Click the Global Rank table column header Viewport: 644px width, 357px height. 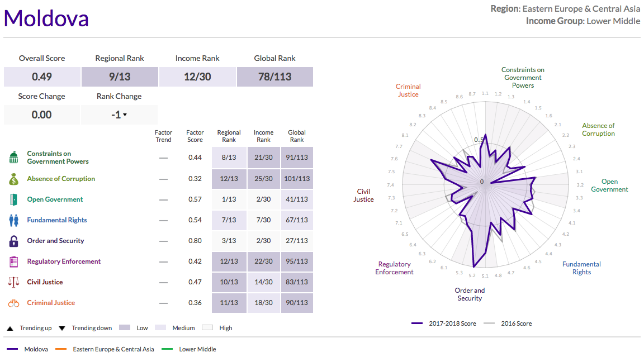click(297, 136)
